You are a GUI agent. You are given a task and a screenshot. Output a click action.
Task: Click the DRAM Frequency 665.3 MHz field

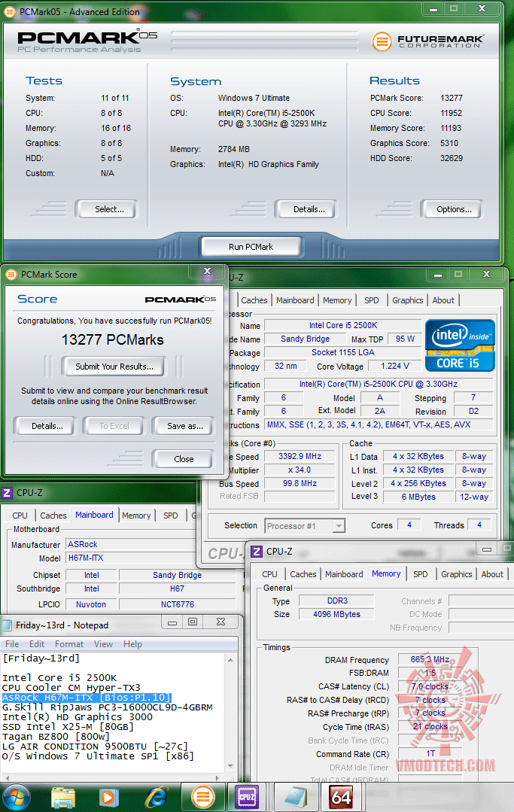(x=430, y=659)
